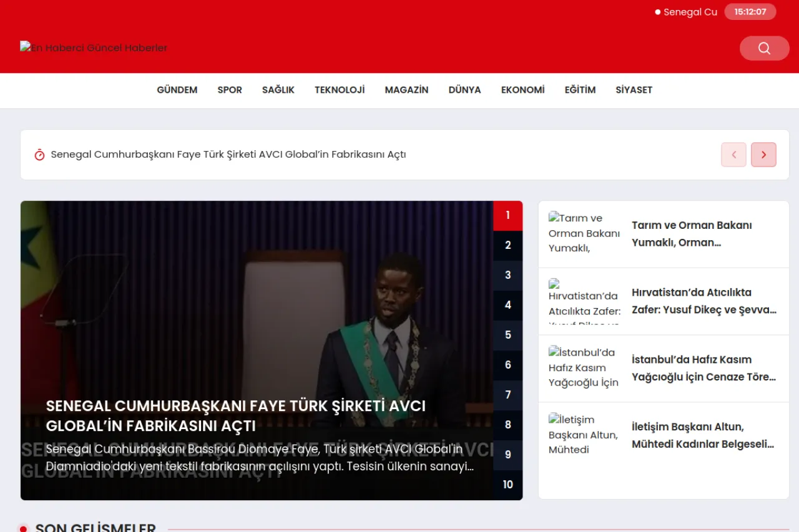Select slide number 4 in slider

[508, 306]
